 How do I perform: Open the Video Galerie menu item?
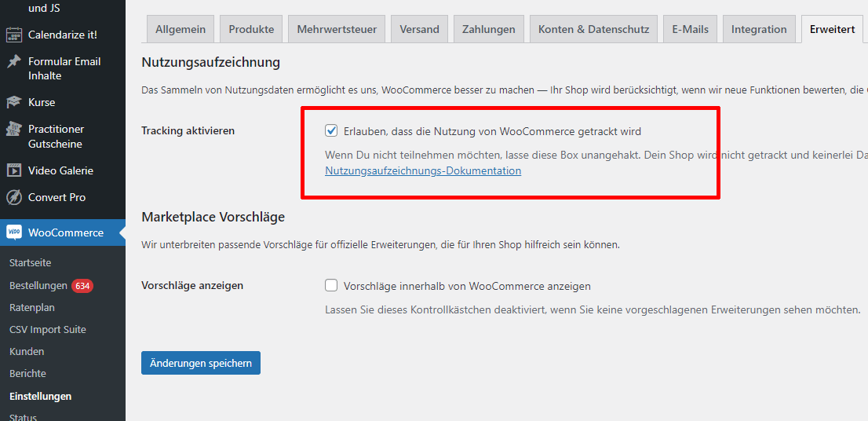coord(61,170)
